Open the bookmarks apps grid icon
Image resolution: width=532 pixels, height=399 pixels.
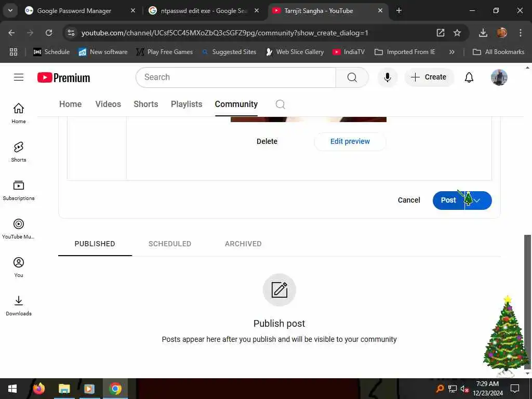13,52
